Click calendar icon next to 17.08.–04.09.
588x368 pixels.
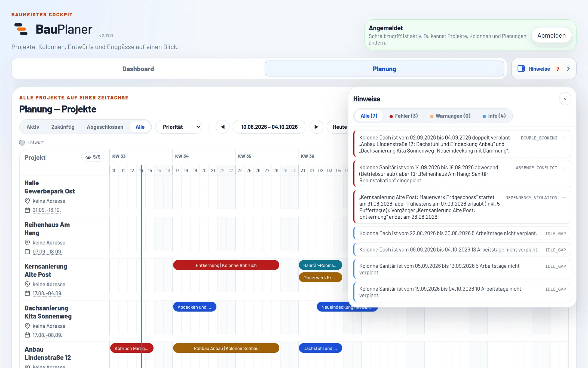click(x=27, y=293)
